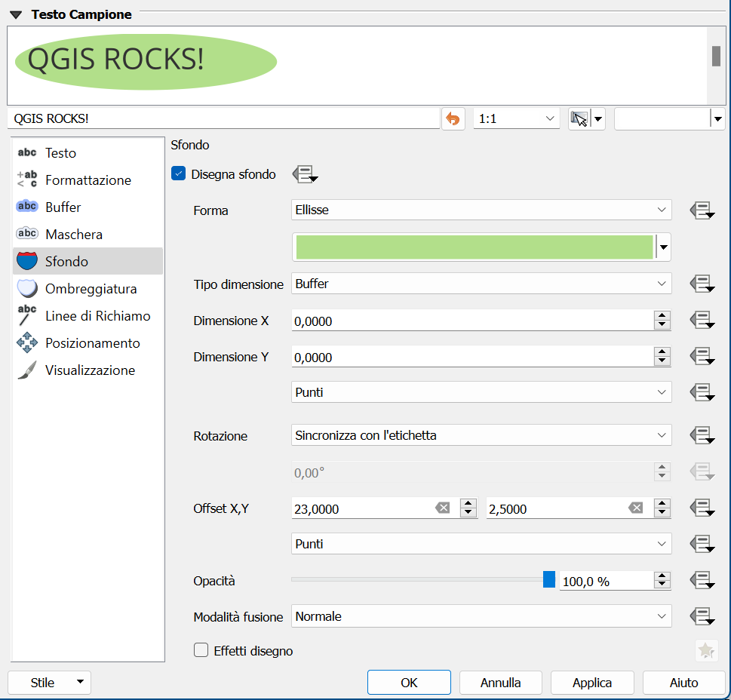Screen dimensions: 731x700
Task: Click the OK button
Action: pyautogui.click(x=409, y=683)
